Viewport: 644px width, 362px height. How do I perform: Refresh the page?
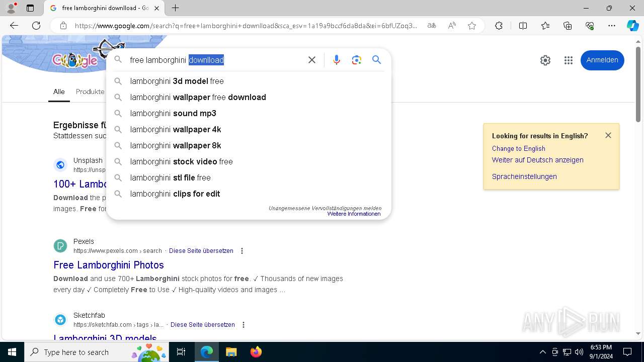click(x=36, y=26)
